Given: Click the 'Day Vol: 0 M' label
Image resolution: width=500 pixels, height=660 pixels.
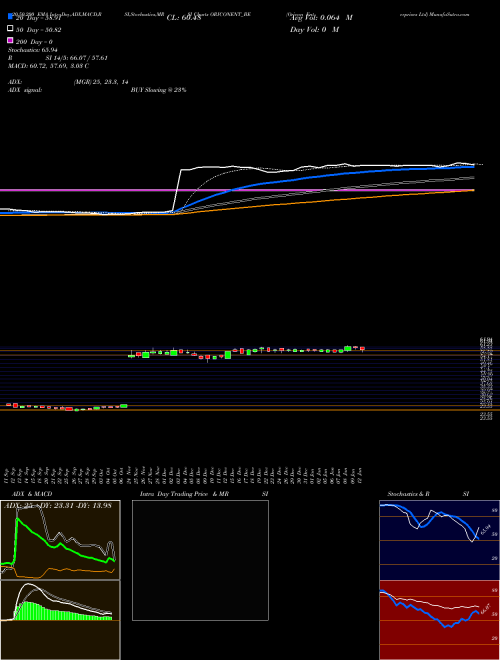Looking at the screenshot, I should pos(314,29).
